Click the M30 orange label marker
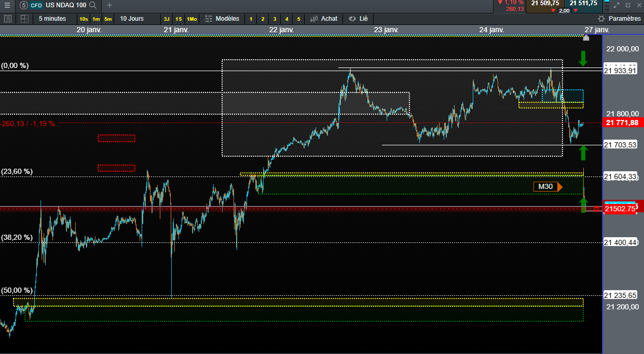The image size is (644, 354). click(x=547, y=187)
